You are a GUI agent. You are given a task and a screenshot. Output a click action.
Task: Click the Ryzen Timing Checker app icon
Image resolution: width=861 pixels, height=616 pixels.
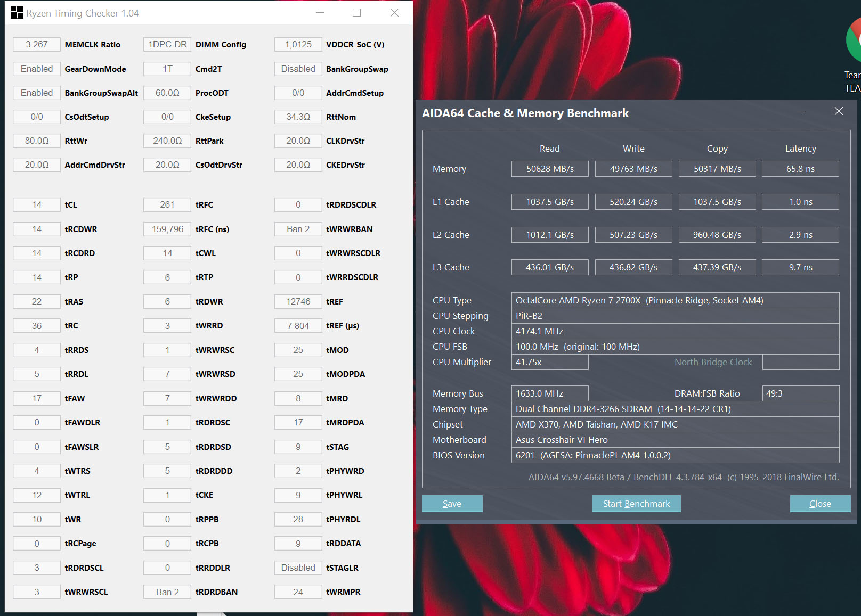17,13
